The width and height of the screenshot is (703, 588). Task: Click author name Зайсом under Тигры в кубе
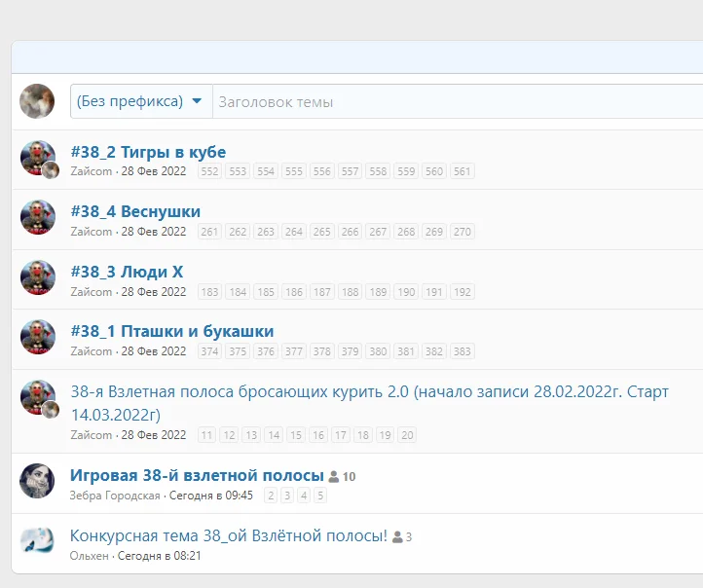[91, 171]
